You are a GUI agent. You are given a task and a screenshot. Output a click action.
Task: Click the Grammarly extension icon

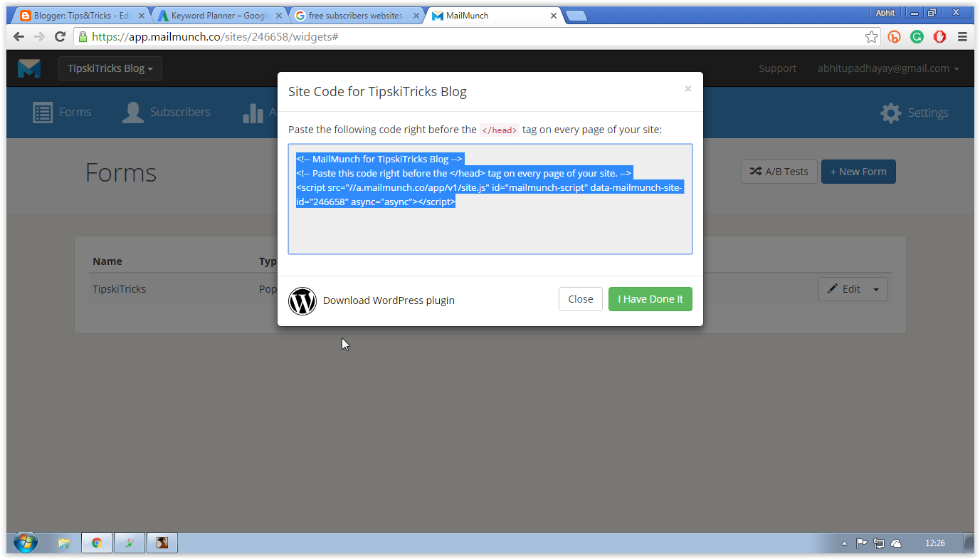coord(917,37)
